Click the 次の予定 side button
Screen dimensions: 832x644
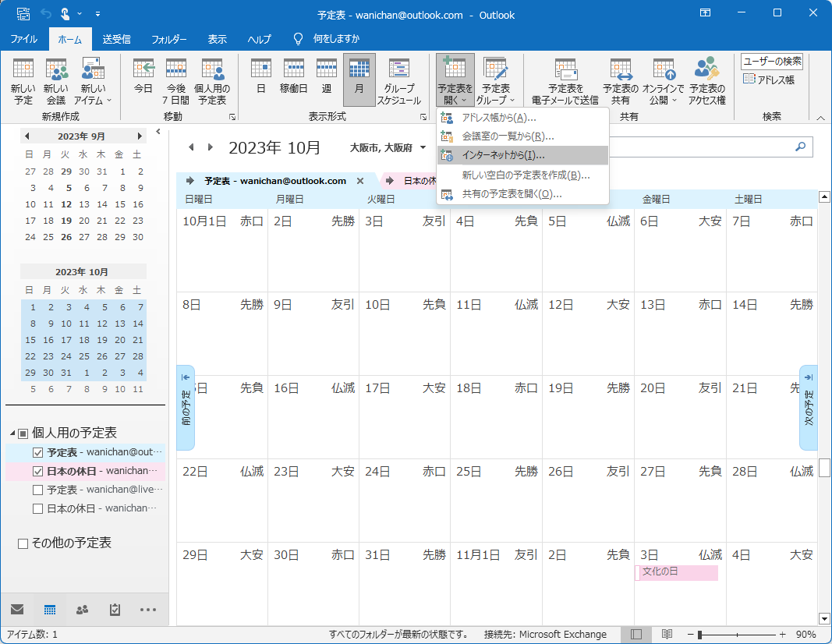click(x=808, y=407)
